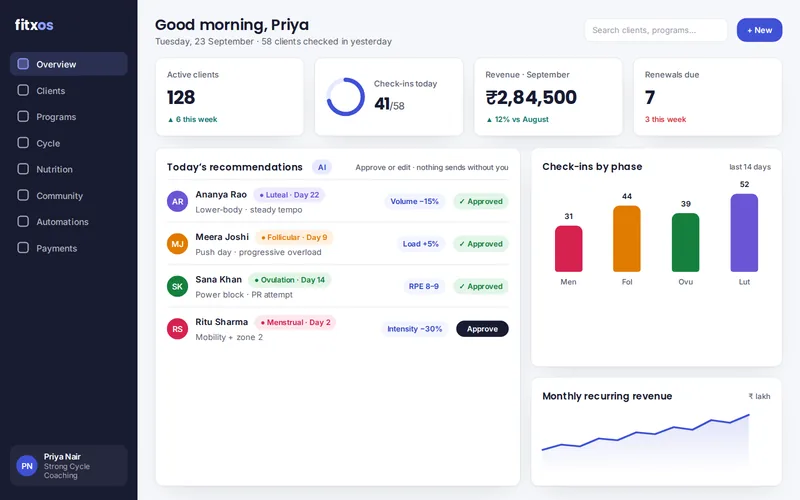Open the Nutrition section
This screenshot has width=800, height=500.
[68, 169]
